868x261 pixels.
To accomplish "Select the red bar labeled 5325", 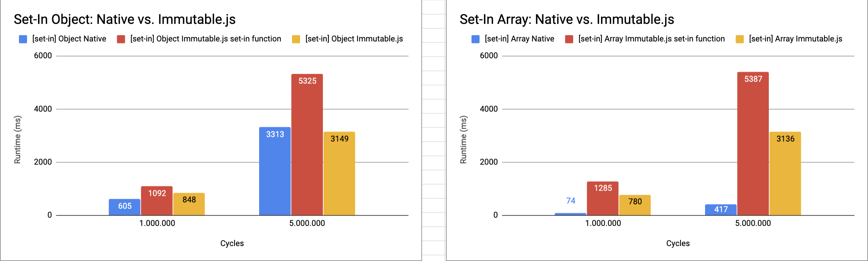I will tap(307, 145).
